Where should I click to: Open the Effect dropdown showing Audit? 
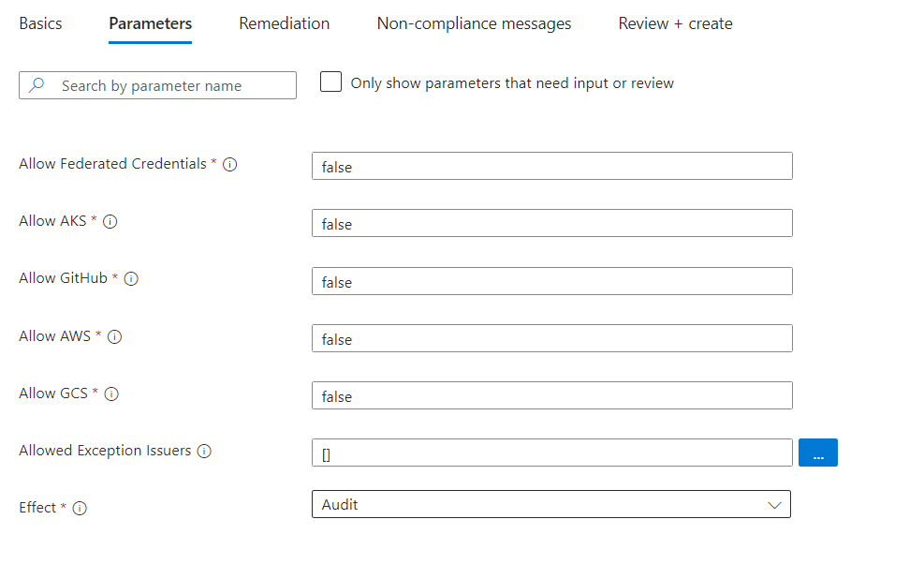tap(551, 504)
